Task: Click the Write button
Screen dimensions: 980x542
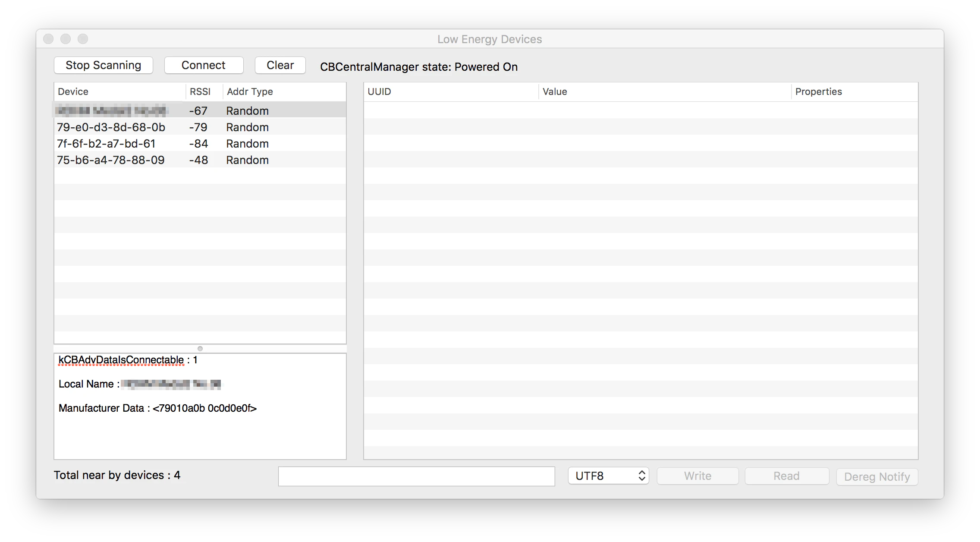Action: [x=697, y=476]
